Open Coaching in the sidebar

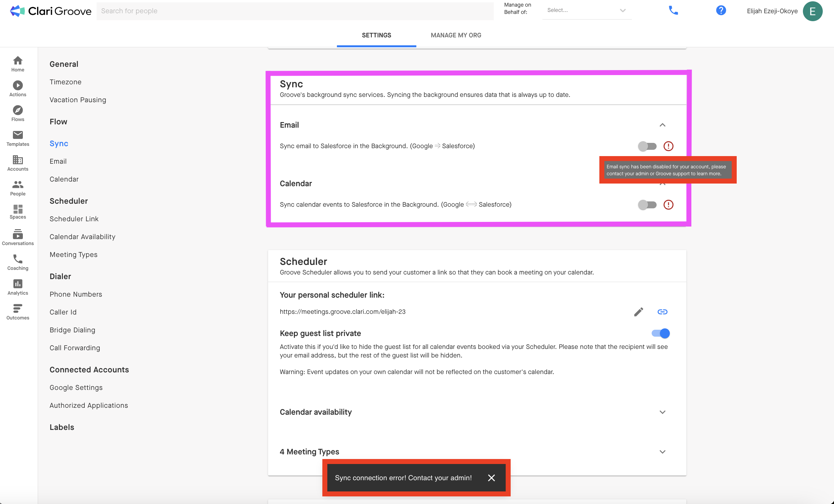pyautogui.click(x=18, y=262)
